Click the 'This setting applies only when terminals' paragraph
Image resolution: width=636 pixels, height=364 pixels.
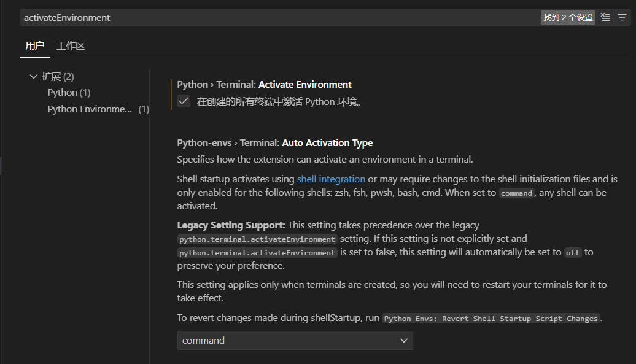pyautogui.click(x=392, y=291)
